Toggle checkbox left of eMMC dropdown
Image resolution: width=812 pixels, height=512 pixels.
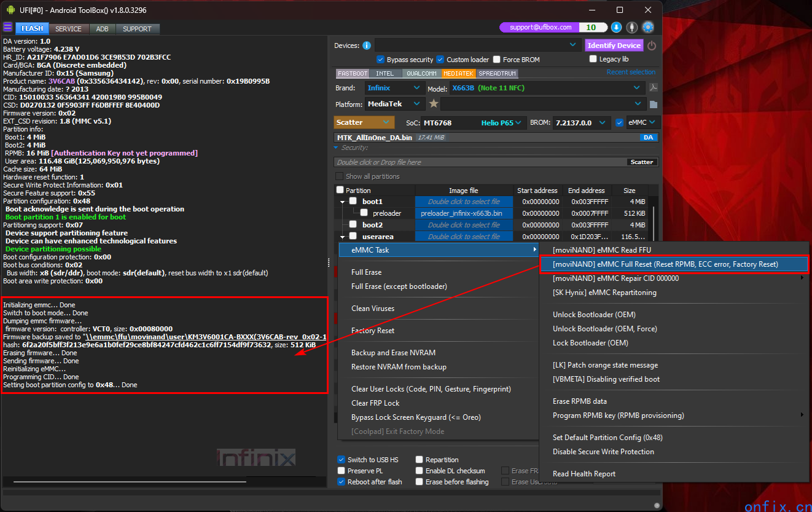[620, 122]
